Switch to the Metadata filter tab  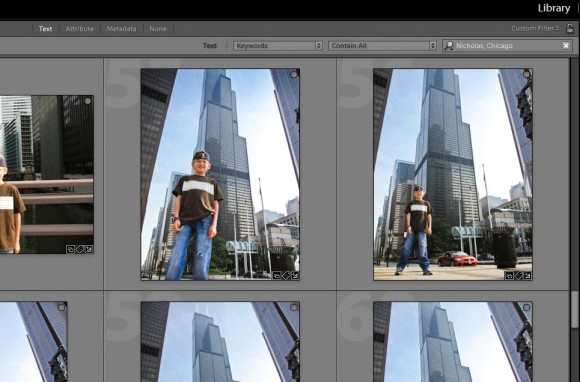tap(121, 28)
